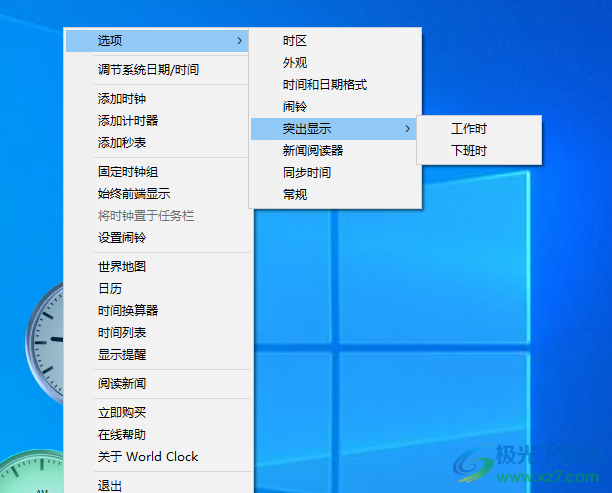Select 固定时钟组

(157, 172)
